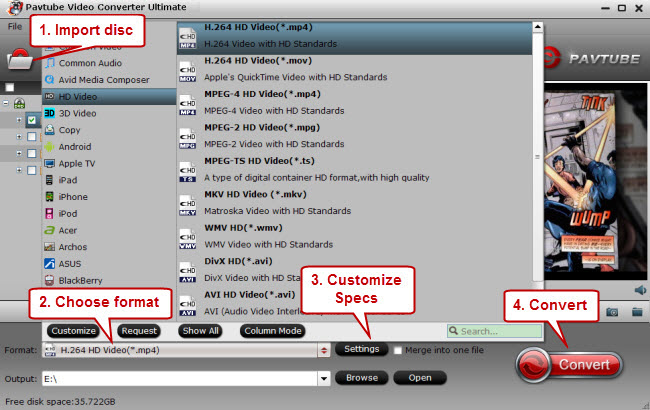Choose the Acer category

point(109,230)
